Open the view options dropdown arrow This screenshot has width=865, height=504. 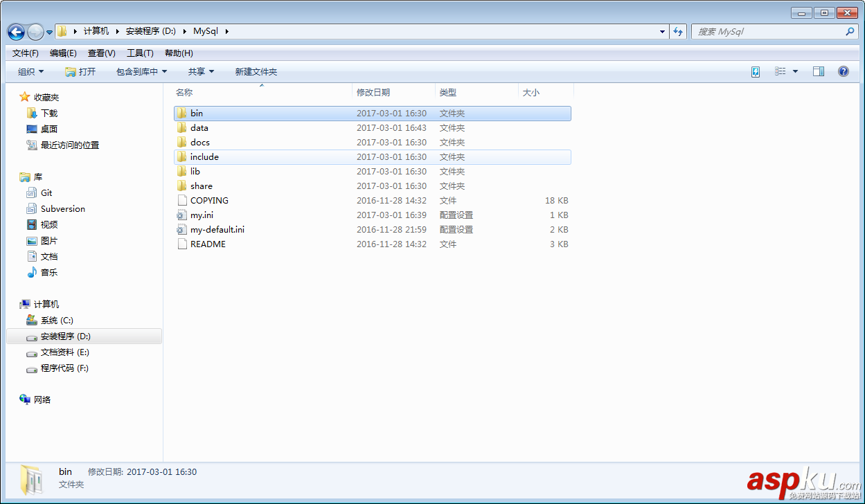(795, 72)
